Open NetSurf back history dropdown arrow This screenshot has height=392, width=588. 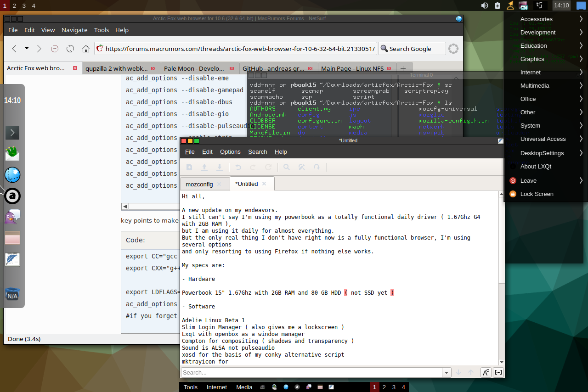(x=27, y=49)
